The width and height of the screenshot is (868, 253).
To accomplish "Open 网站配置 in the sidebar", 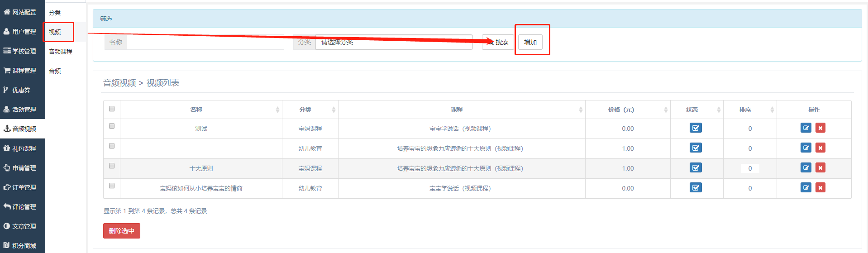I will coord(23,12).
